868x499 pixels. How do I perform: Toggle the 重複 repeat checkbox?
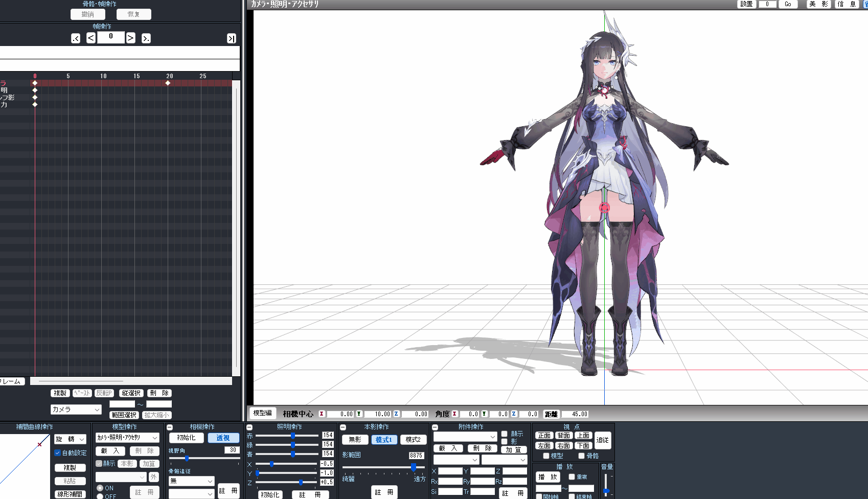pos(572,477)
